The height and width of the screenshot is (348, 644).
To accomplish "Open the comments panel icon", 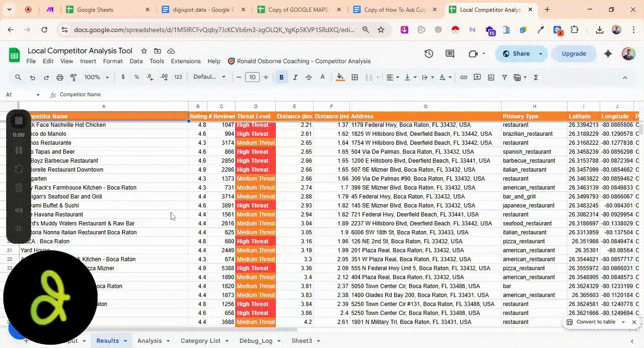I will pyautogui.click(x=450, y=54).
